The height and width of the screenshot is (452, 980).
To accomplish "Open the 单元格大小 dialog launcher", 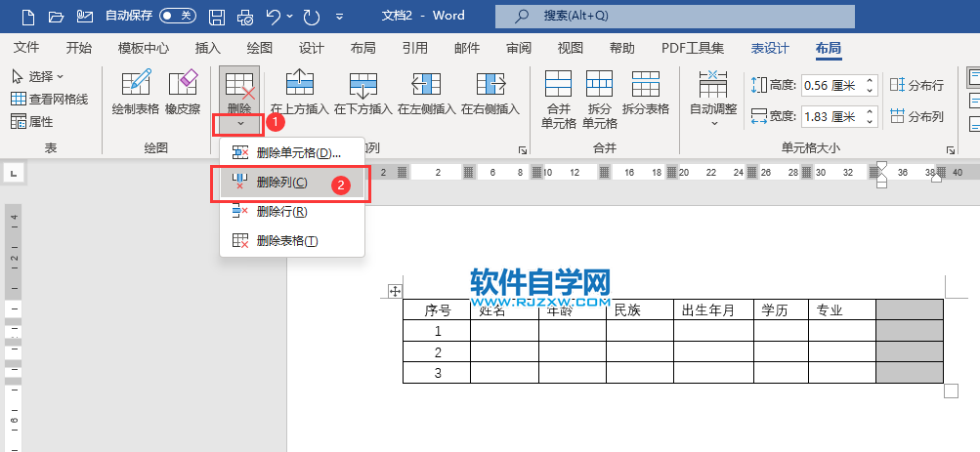I will 950,149.
